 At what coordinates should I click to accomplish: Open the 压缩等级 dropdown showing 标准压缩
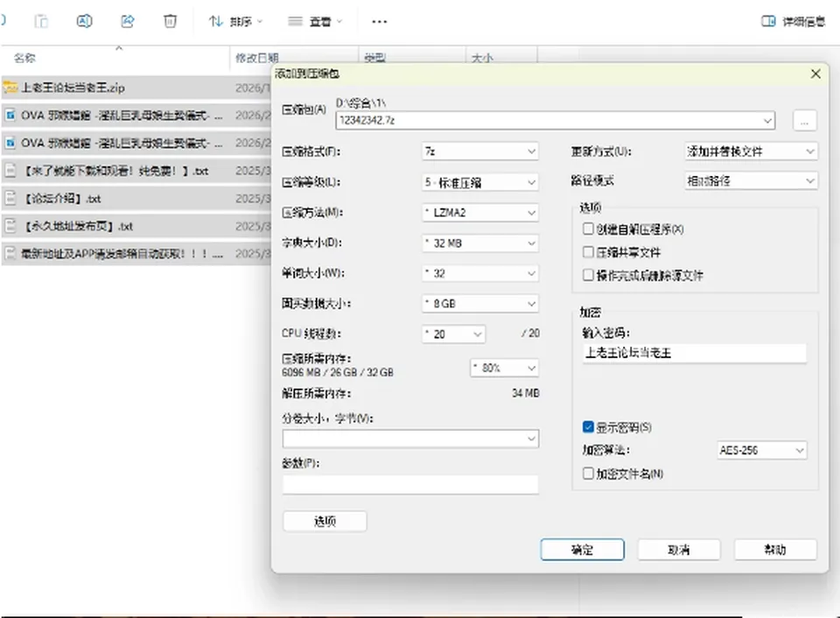480,182
